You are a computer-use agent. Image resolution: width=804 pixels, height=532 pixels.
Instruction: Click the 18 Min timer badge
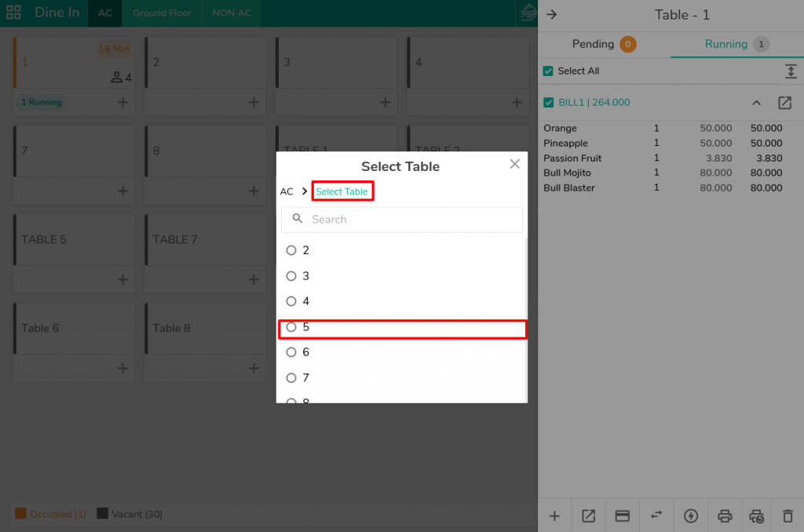tap(113, 49)
